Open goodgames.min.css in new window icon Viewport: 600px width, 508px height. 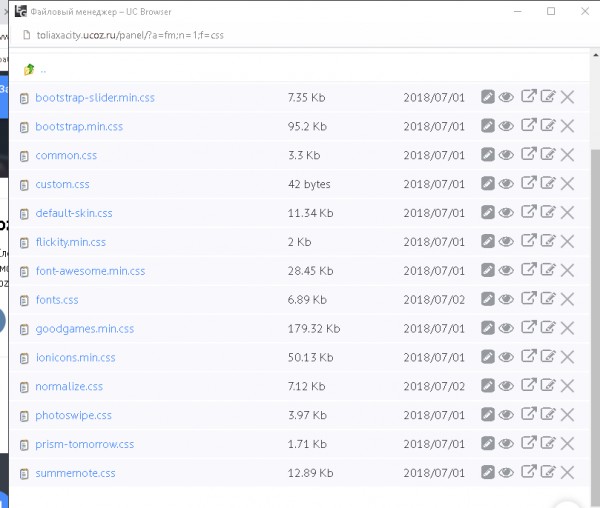pyautogui.click(x=529, y=327)
